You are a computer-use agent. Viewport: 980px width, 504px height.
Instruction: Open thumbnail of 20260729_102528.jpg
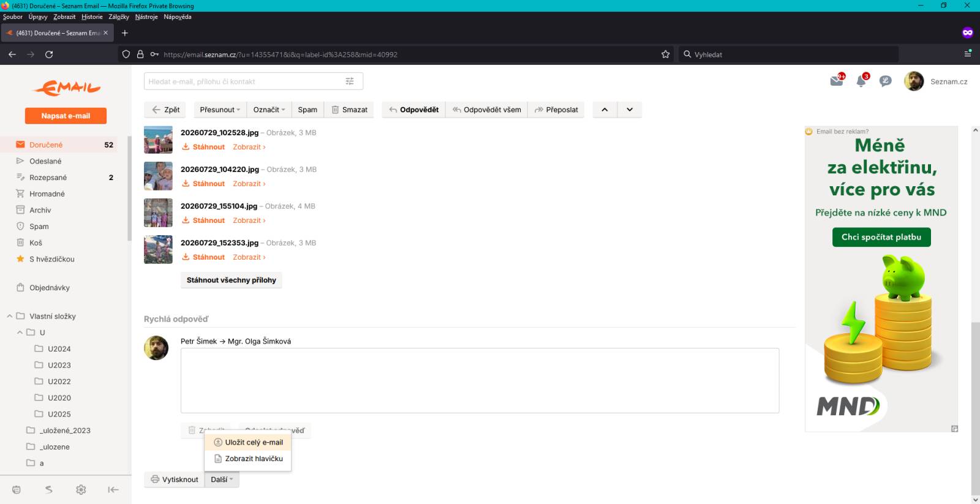[x=158, y=140]
